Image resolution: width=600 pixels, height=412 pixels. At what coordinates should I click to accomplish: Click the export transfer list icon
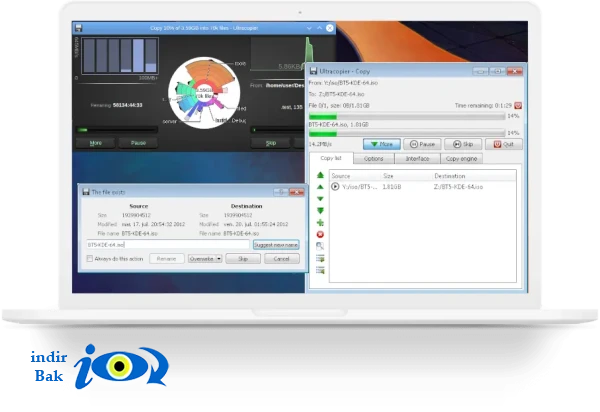coord(320,258)
